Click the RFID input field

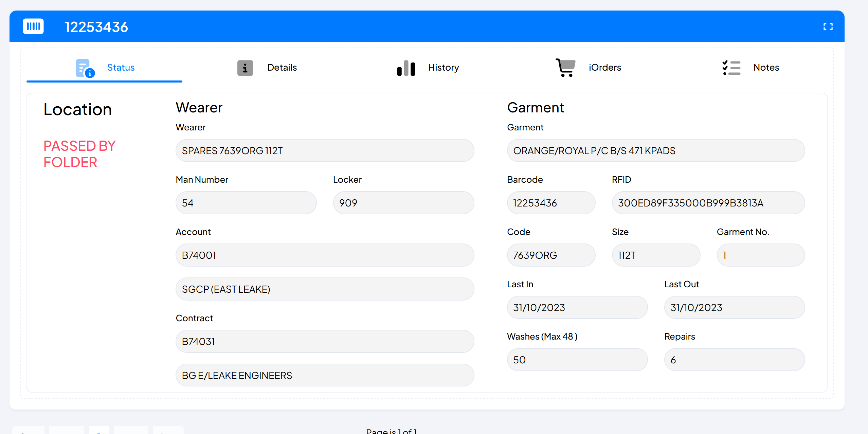coord(708,203)
